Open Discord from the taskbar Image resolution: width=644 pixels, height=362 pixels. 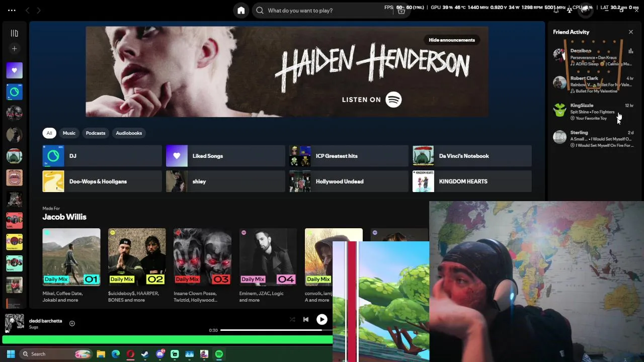tap(160, 354)
